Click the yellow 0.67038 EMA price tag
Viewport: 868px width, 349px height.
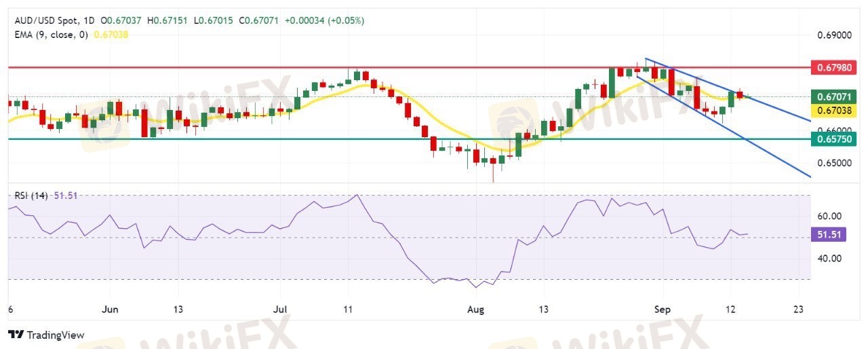click(836, 109)
